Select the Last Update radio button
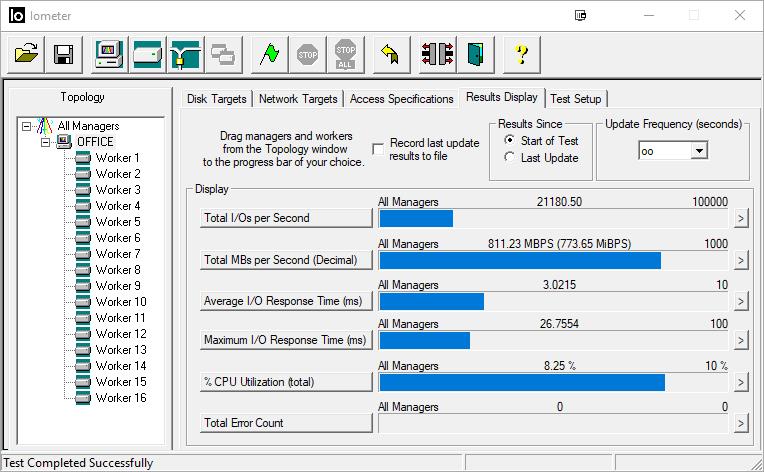 pyautogui.click(x=510, y=158)
